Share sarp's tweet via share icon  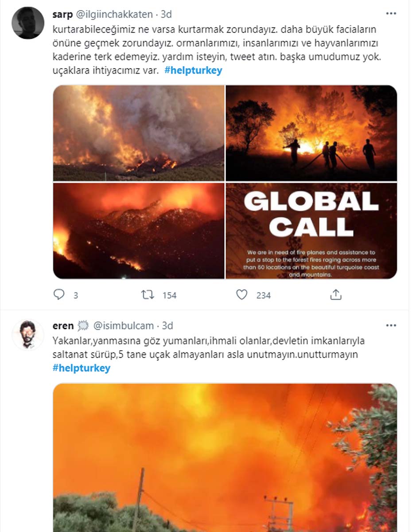tap(336, 295)
